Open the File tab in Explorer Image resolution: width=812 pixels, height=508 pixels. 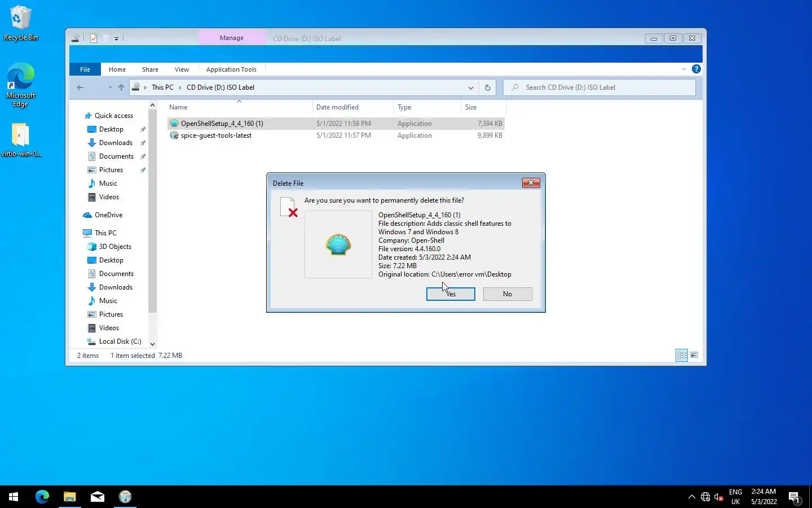pyautogui.click(x=85, y=69)
